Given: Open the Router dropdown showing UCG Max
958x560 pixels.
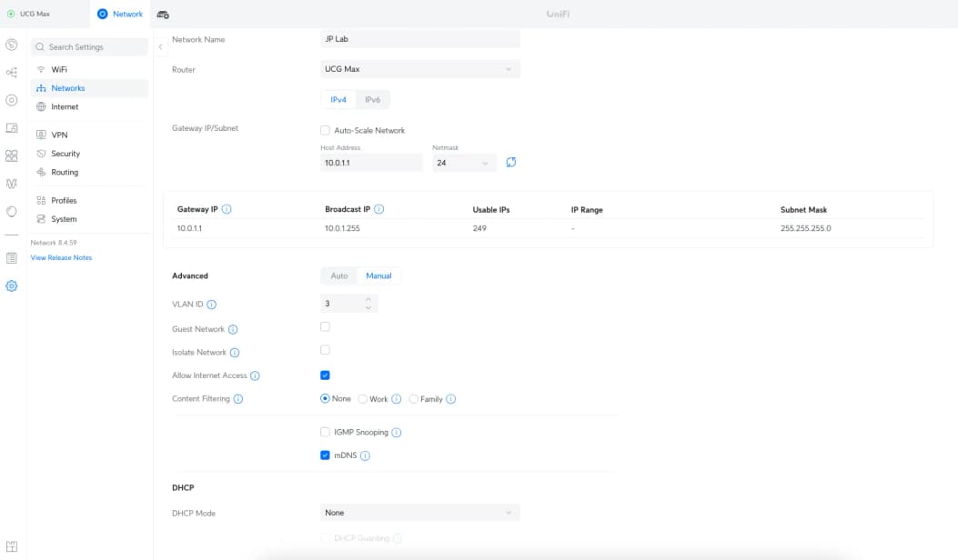Looking at the screenshot, I should click(x=420, y=69).
